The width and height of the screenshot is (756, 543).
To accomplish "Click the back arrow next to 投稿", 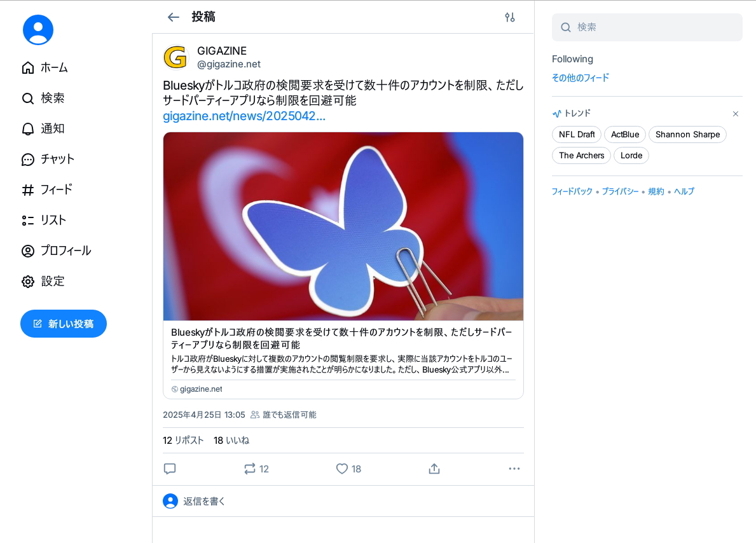I will click(x=173, y=17).
